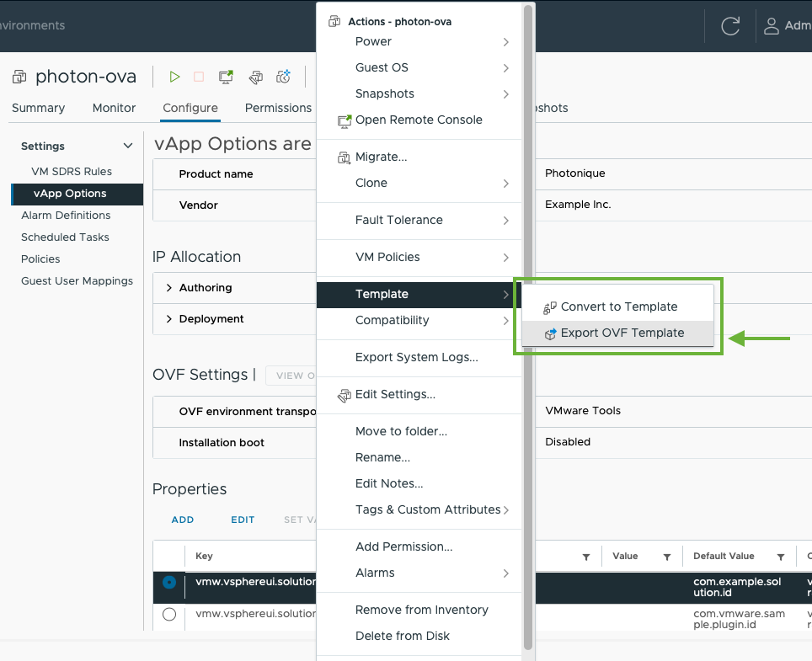This screenshot has width=812, height=661.
Task: Choose Convert to Template
Action: (x=617, y=307)
